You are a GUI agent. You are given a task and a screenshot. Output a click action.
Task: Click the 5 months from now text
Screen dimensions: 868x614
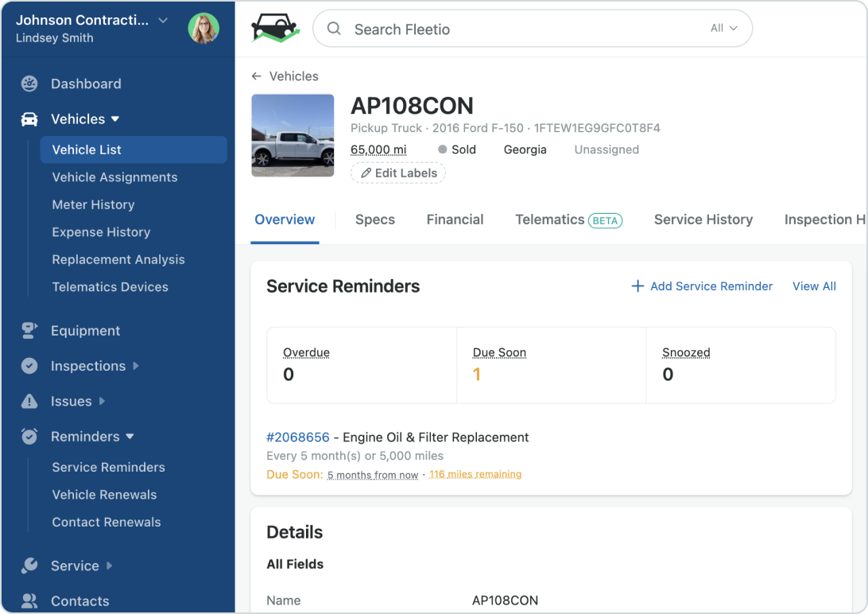click(x=373, y=475)
